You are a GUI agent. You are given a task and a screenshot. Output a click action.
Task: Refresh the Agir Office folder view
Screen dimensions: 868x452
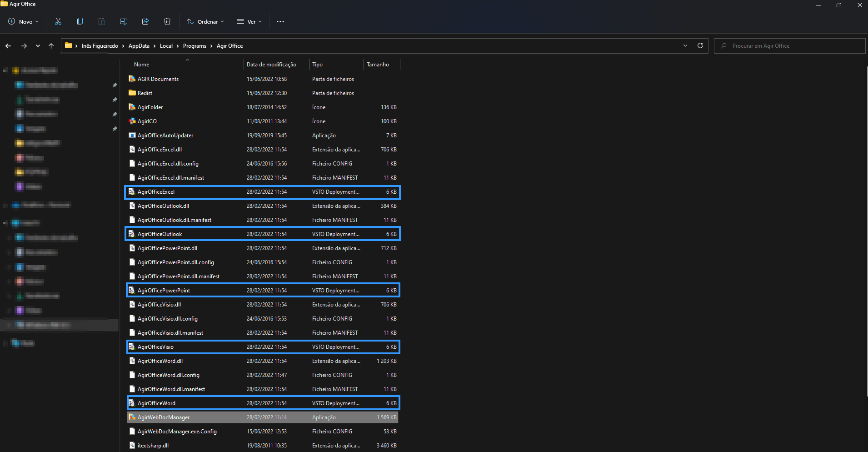700,45
